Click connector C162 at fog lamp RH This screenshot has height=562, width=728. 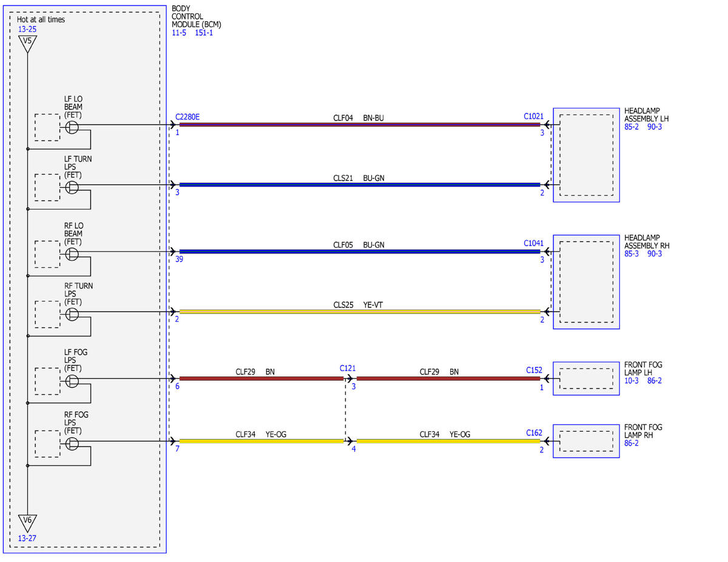coord(534,433)
